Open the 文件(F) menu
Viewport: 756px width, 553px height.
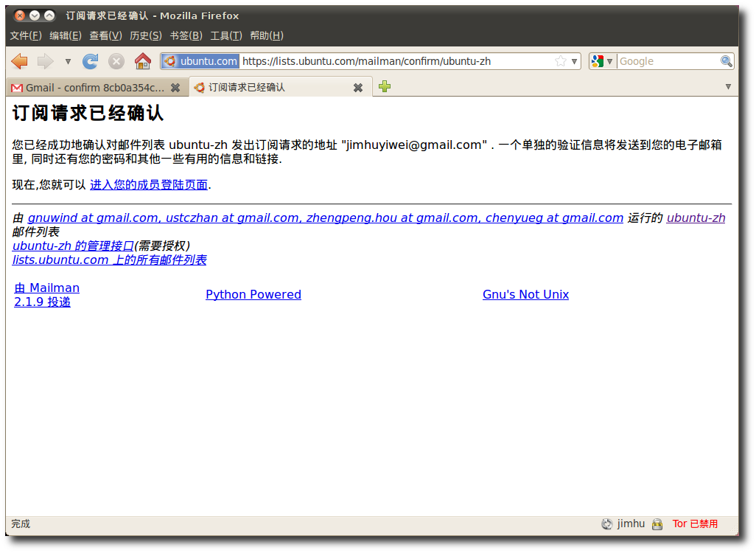[26, 35]
